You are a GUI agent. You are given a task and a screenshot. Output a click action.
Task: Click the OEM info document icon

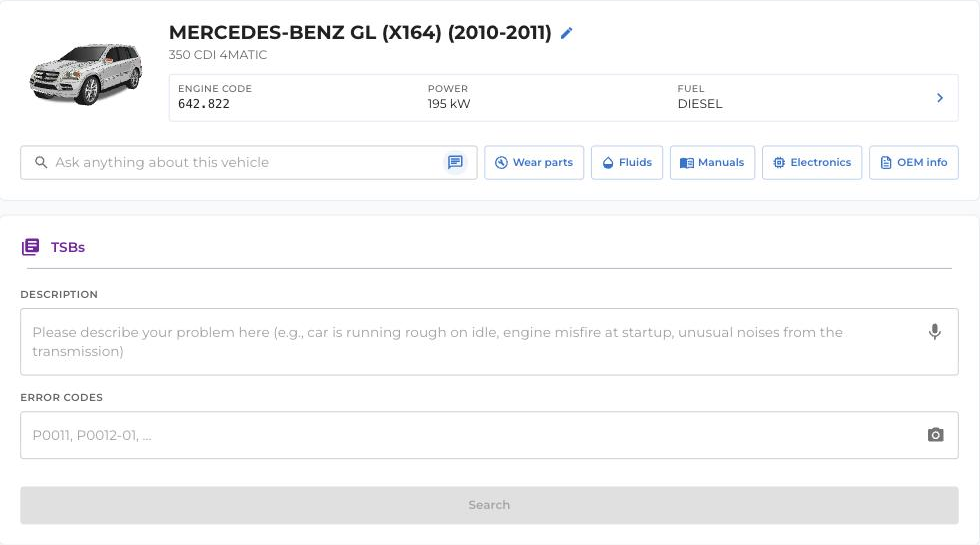[x=886, y=162]
